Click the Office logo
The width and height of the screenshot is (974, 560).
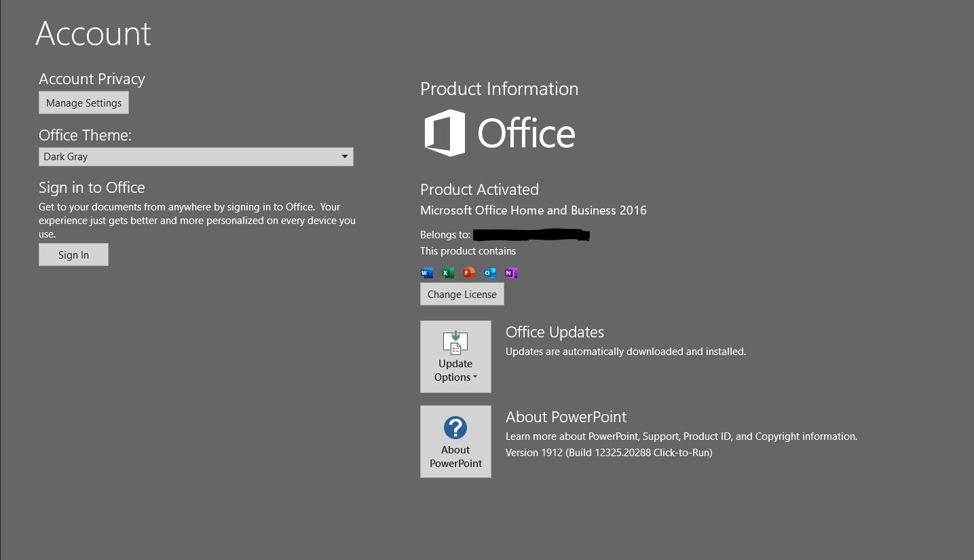[500, 133]
